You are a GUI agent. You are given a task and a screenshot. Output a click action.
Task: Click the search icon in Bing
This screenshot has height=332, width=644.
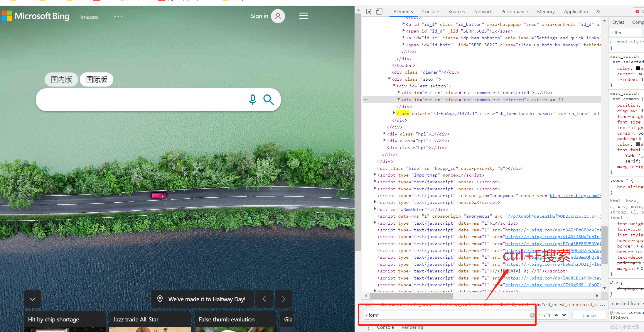click(268, 99)
